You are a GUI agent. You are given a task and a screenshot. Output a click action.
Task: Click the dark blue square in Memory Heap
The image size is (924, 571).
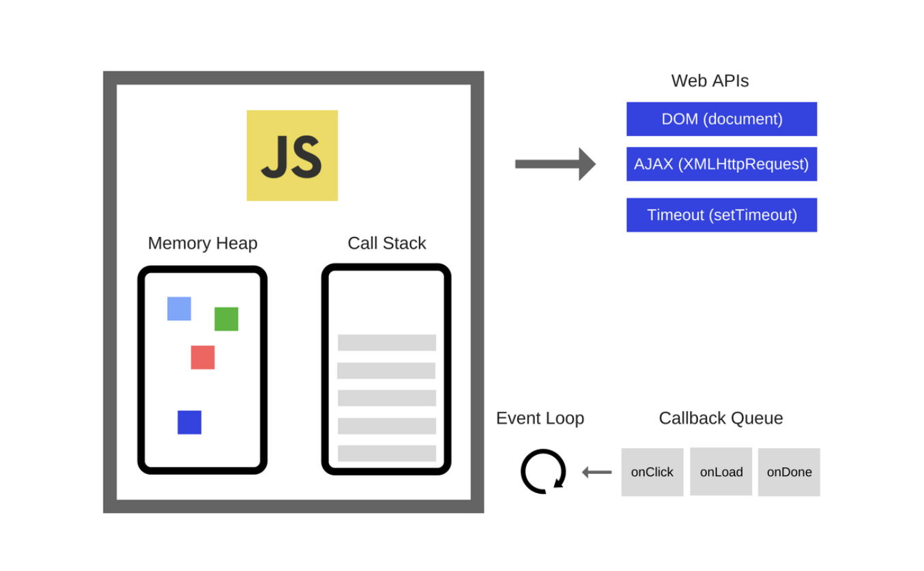pyautogui.click(x=189, y=422)
